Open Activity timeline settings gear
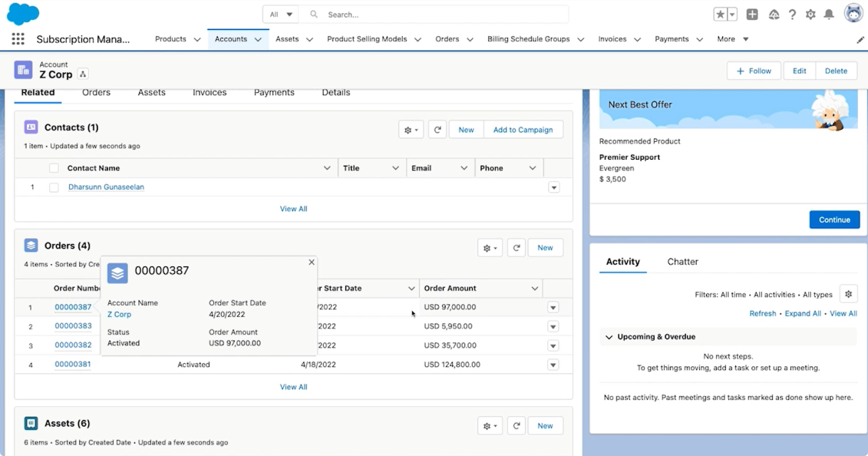 point(848,295)
